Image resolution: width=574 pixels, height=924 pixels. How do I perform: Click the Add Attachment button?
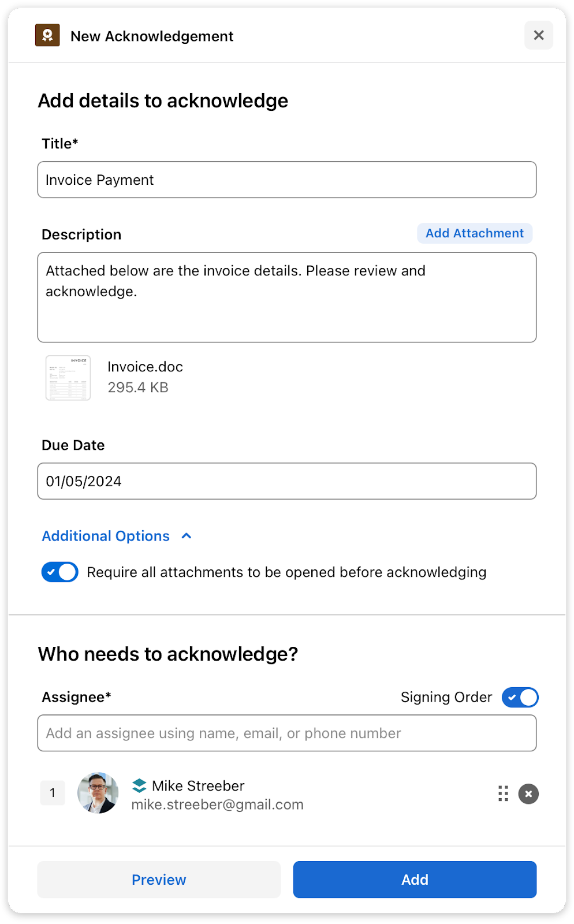pos(475,233)
